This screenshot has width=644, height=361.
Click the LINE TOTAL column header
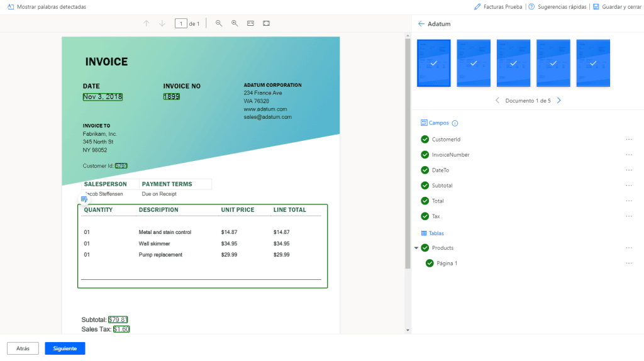point(289,210)
